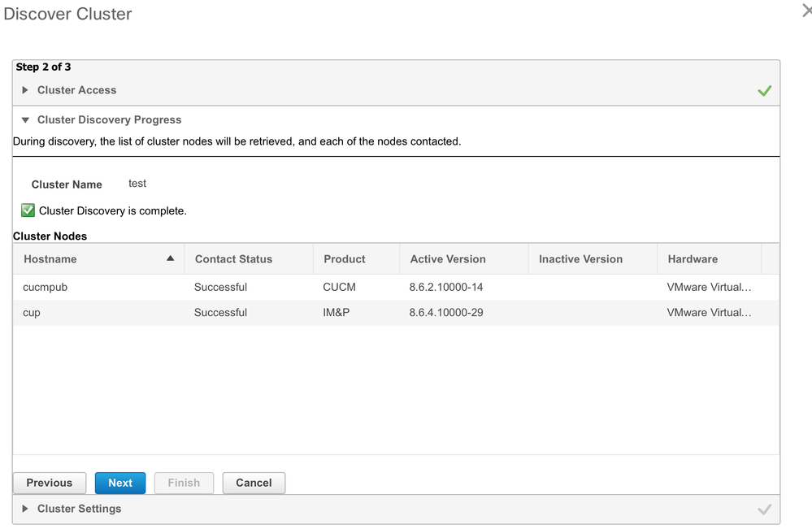
Task: Go back with the Previous button
Action: click(x=50, y=483)
